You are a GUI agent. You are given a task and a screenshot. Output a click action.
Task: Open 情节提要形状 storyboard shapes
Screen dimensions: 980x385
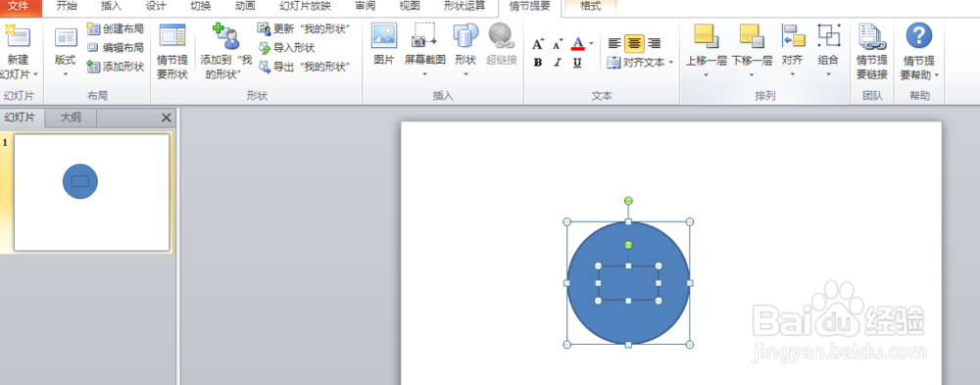[171, 52]
